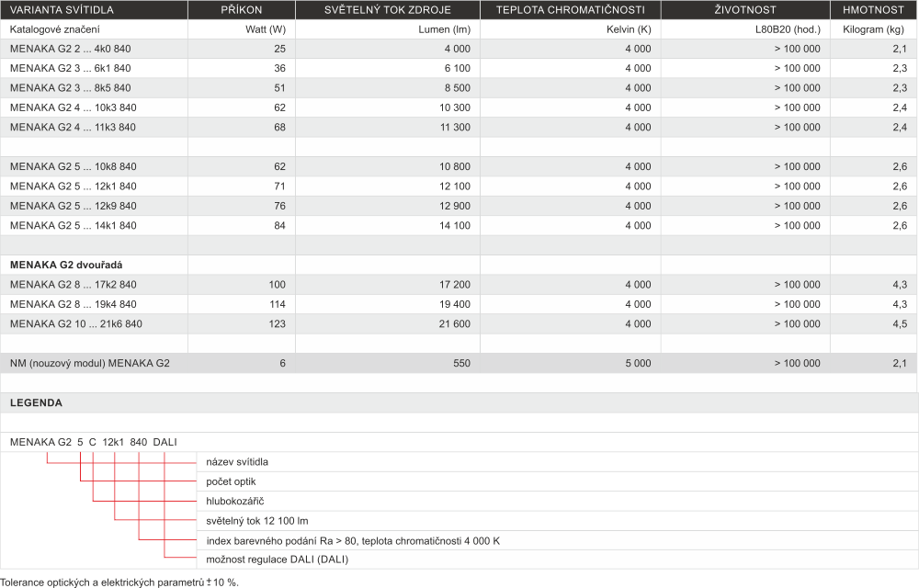919x588 pixels.
Task: Click the index barevného podání legend entry
Action: coord(353,540)
